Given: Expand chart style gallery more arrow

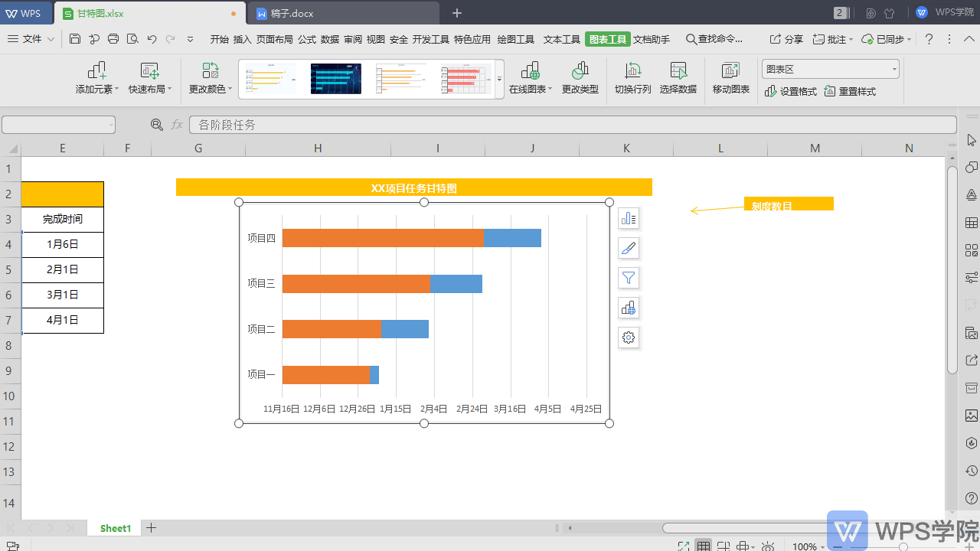Looking at the screenshot, I should click(499, 80).
